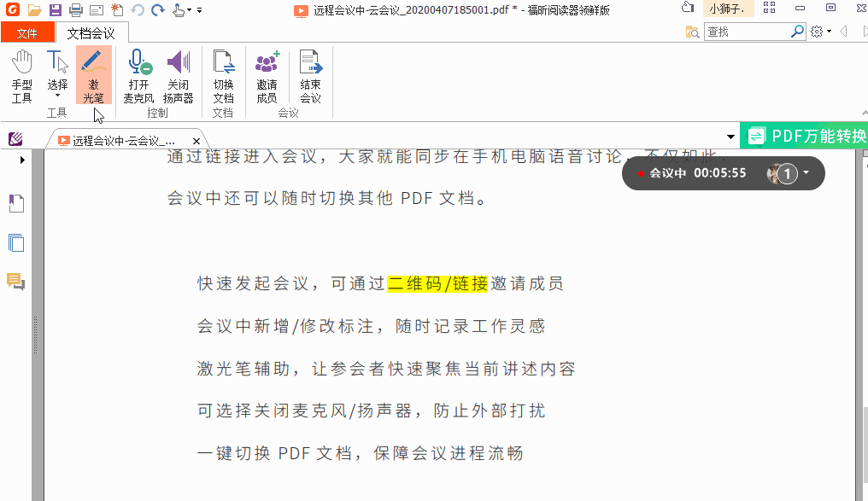End the meeting via 结束会议
Screen dimensions: 868x501
point(309,75)
